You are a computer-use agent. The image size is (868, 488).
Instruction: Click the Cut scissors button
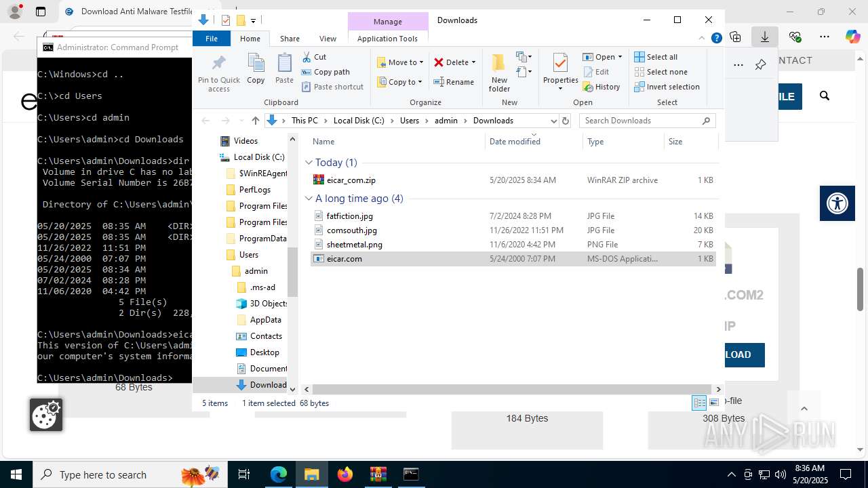314,57
